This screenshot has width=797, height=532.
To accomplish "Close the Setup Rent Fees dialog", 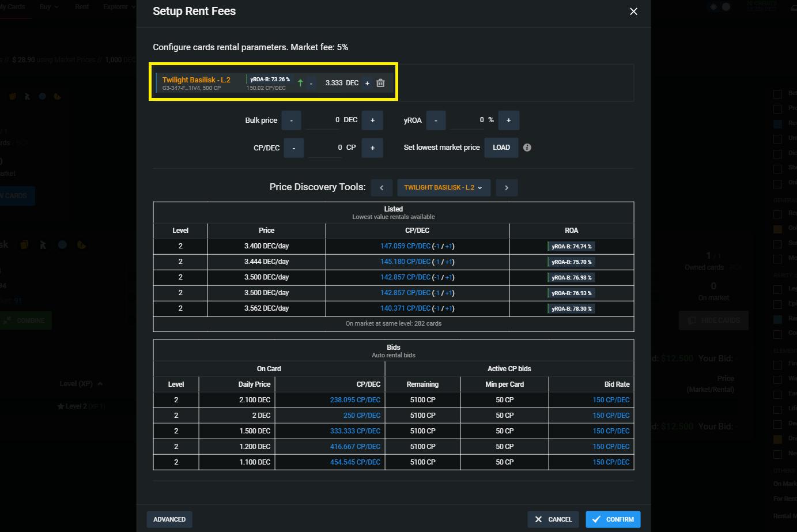I will (633, 12).
